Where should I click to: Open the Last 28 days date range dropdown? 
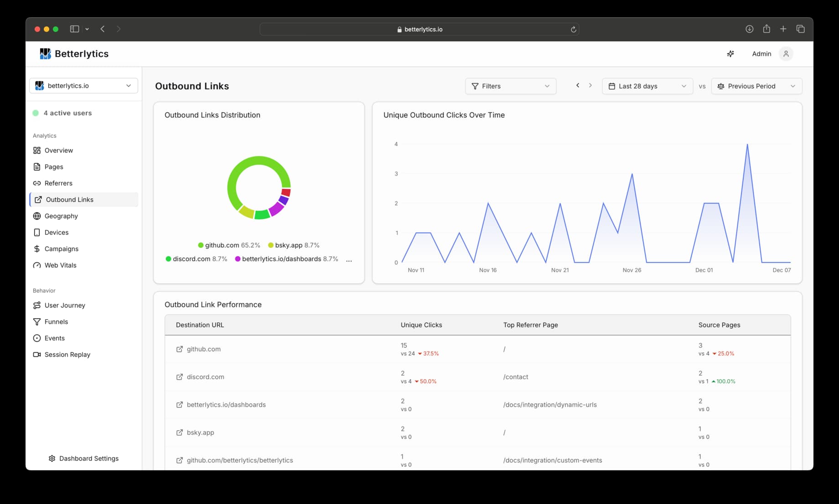[x=647, y=86]
